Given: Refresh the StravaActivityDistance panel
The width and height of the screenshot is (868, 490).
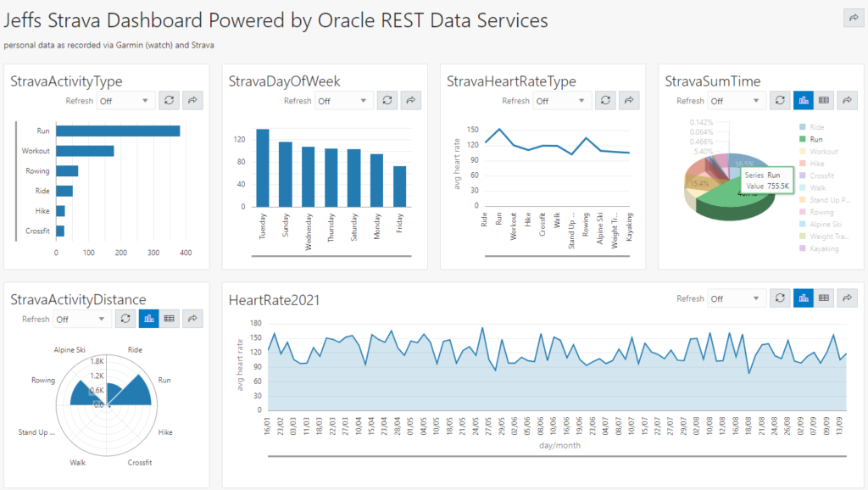Looking at the screenshot, I should pos(125,319).
